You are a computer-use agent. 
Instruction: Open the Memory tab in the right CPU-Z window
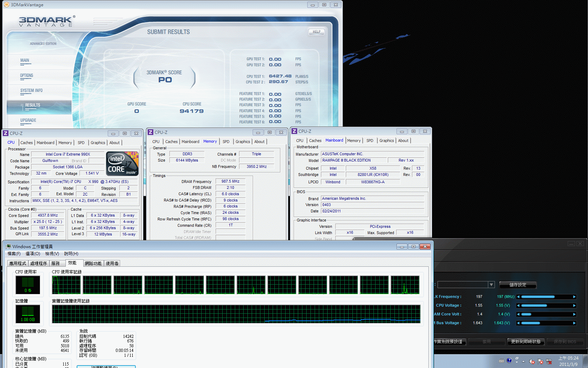click(354, 141)
